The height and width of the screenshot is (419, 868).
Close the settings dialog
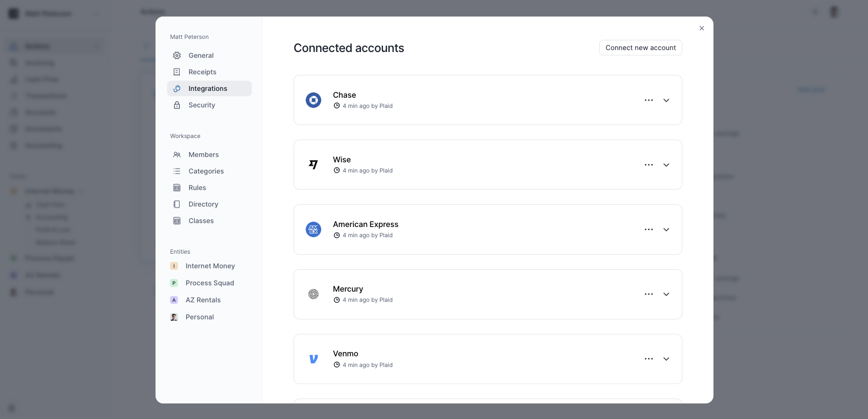pyautogui.click(x=702, y=28)
